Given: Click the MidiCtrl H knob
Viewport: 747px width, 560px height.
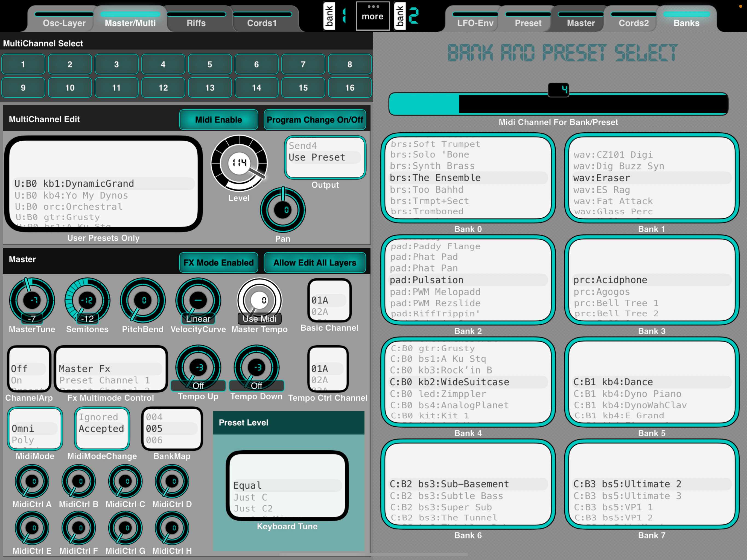Looking at the screenshot, I should (x=172, y=528).
